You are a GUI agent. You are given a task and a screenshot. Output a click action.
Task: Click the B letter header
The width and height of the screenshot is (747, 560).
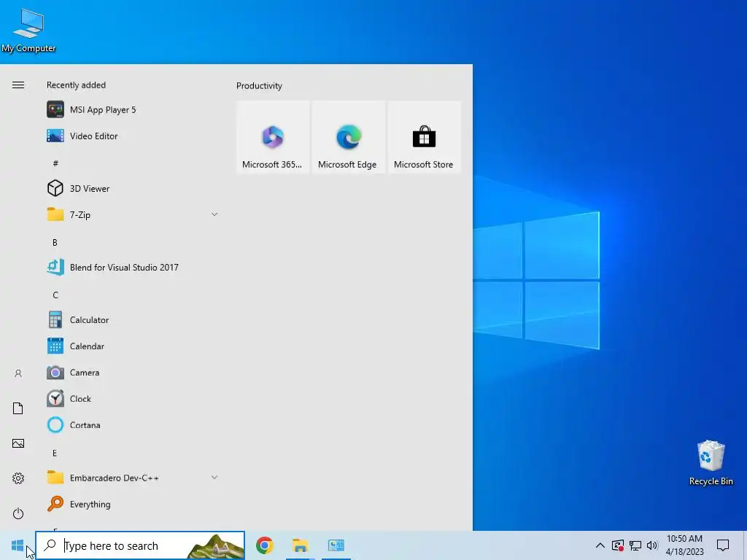[x=55, y=242]
